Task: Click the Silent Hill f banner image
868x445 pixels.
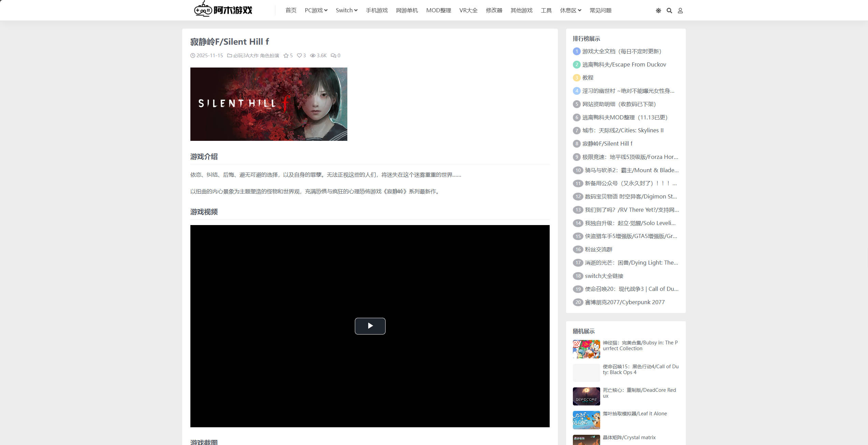Action: [269, 104]
